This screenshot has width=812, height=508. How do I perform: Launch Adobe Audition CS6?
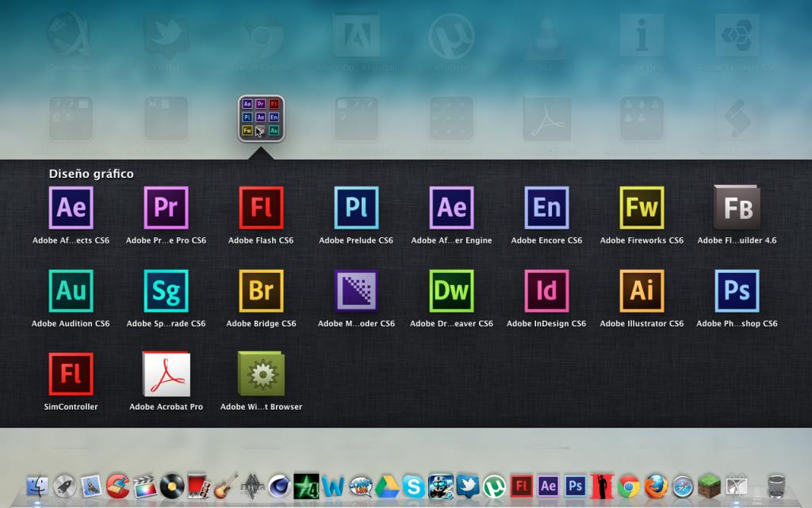[x=71, y=291]
